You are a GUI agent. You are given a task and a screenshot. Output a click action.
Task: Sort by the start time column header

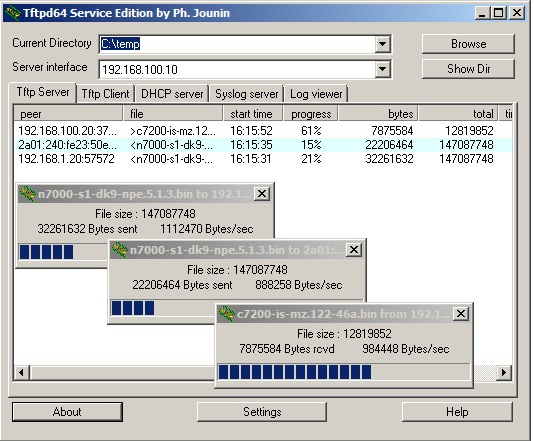click(253, 114)
